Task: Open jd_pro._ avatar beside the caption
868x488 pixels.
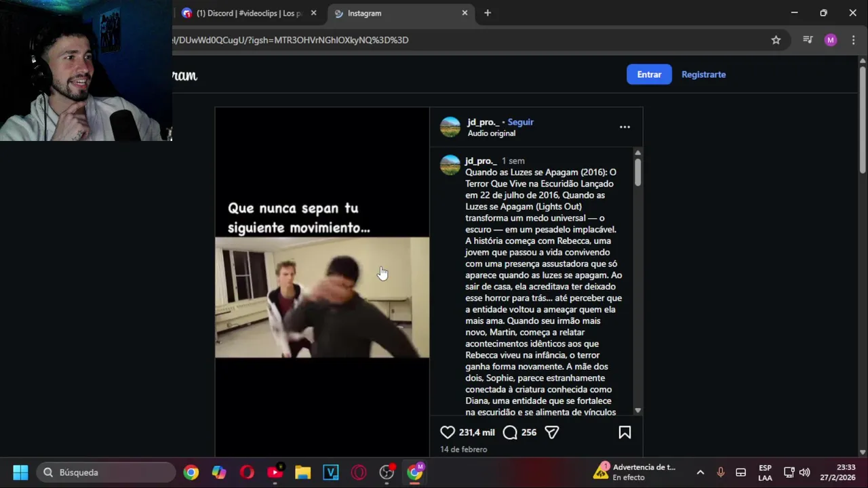Action: pyautogui.click(x=450, y=165)
